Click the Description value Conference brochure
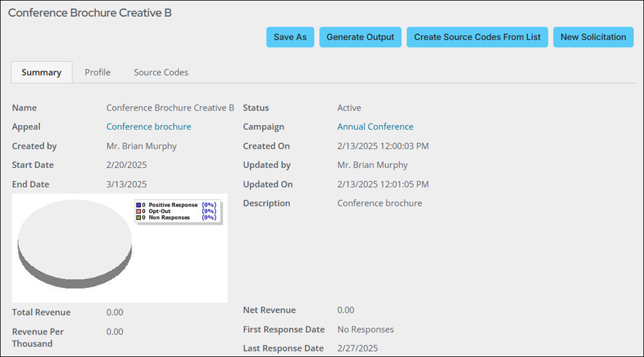 click(x=380, y=203)
